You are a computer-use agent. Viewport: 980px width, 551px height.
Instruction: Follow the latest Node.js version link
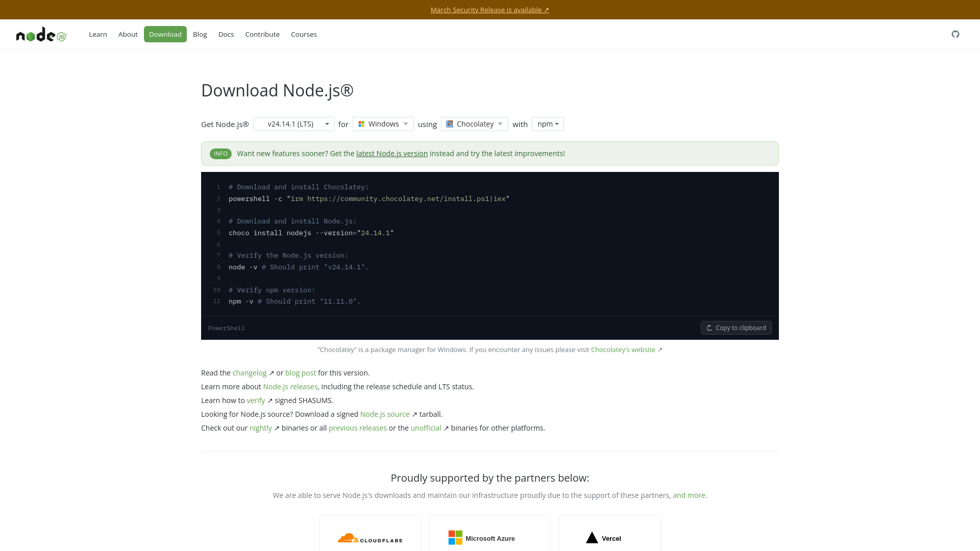[x=392, y=154]
